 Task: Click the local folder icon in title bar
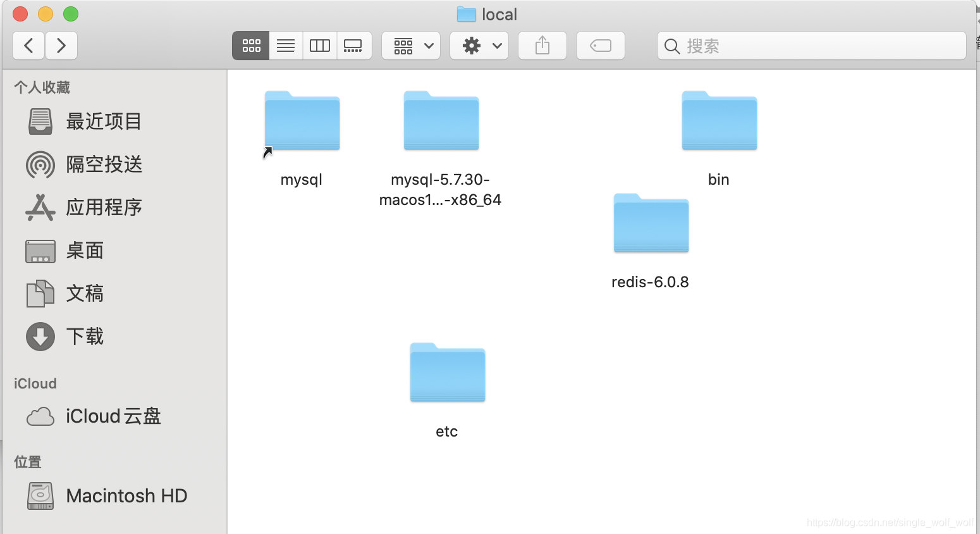[x=467, y=14]
